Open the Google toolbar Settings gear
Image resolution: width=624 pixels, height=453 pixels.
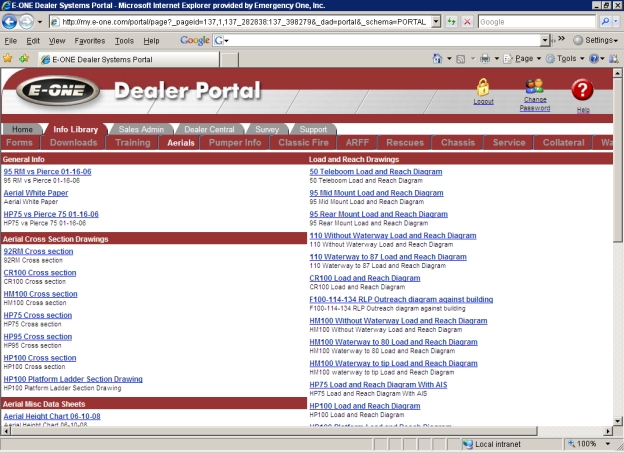[x=595, y=40]
